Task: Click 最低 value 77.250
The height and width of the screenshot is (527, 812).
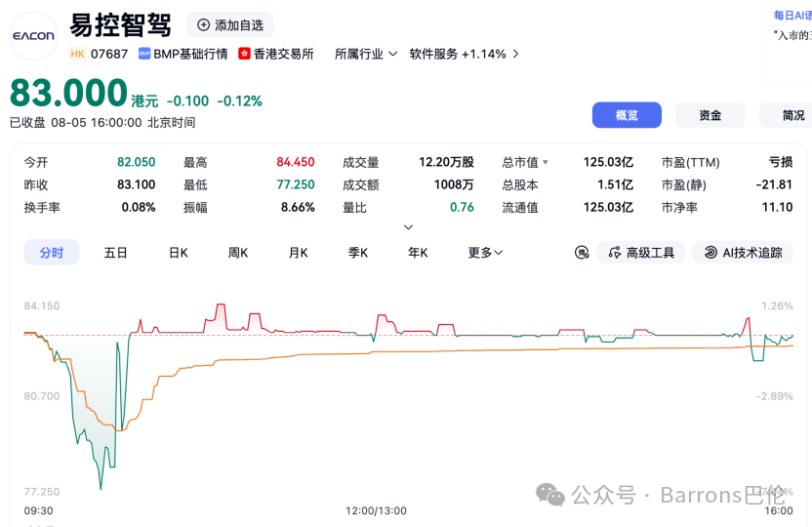Action: tap(295, 184)
